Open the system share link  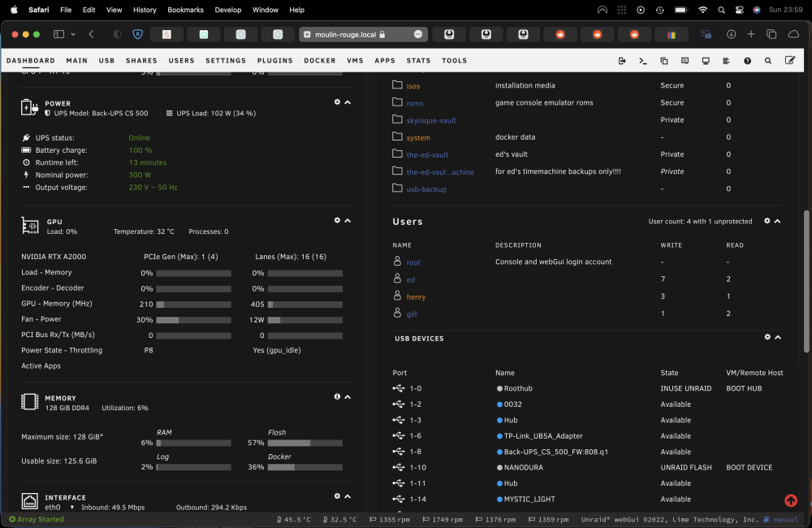pos(418,138)
